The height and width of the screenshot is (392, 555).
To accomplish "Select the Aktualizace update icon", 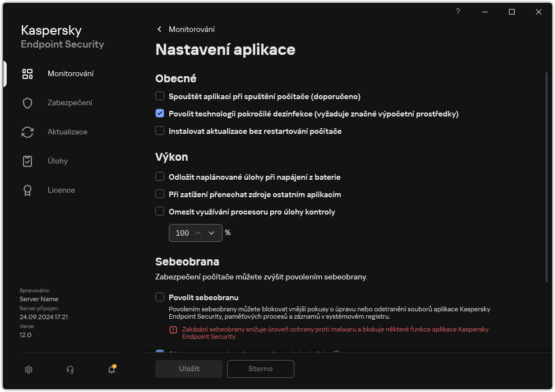I will pyautogui.click(x=27, y=132).
